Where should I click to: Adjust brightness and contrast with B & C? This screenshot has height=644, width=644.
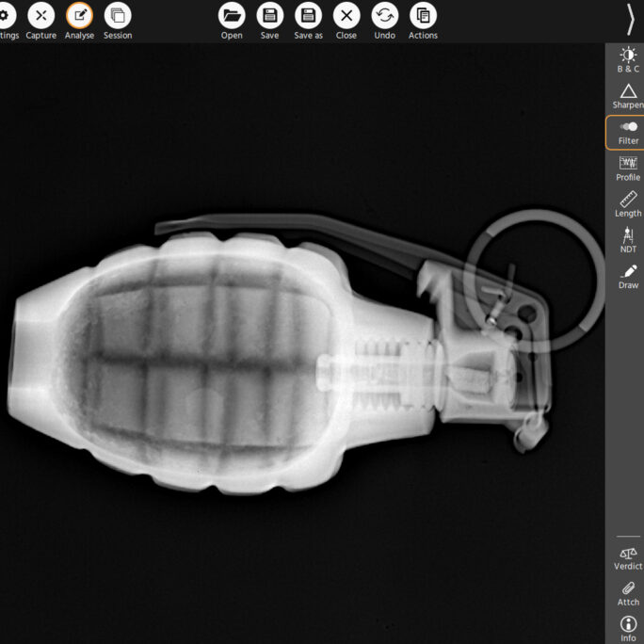pos(628,59)
